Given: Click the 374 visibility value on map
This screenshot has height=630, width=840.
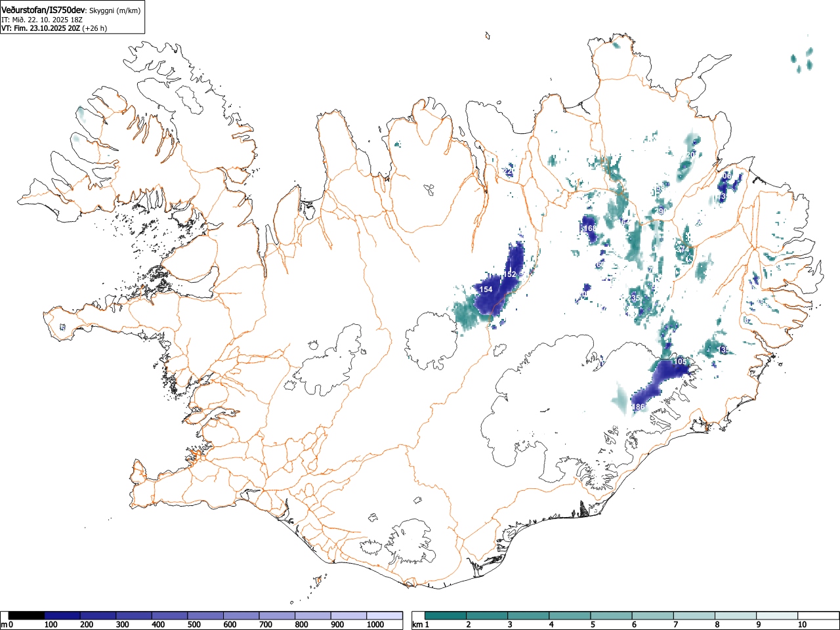Looking at the screenshot, I should 683,249.
